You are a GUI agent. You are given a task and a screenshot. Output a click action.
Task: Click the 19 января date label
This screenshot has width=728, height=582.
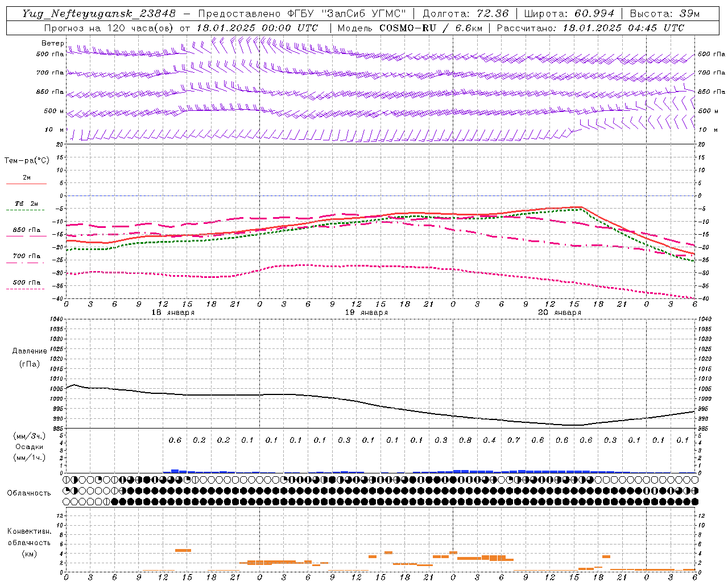click(x=366, y=313)
